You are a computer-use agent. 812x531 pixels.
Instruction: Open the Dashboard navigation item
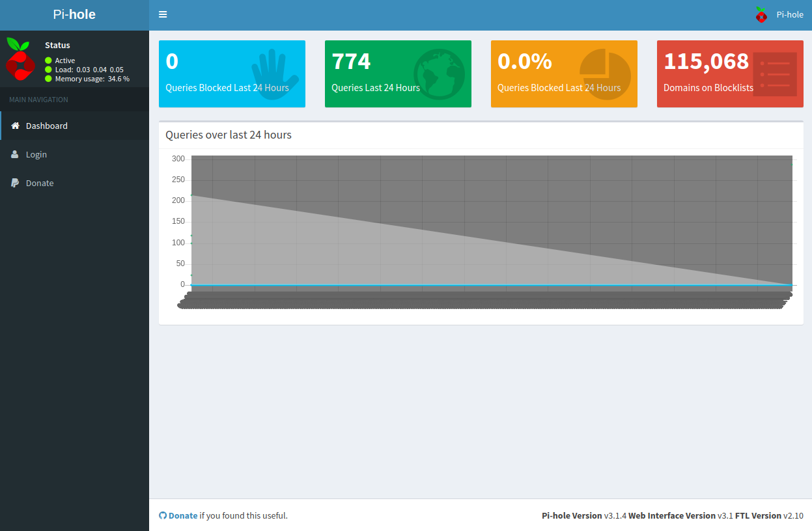[74, 126]
